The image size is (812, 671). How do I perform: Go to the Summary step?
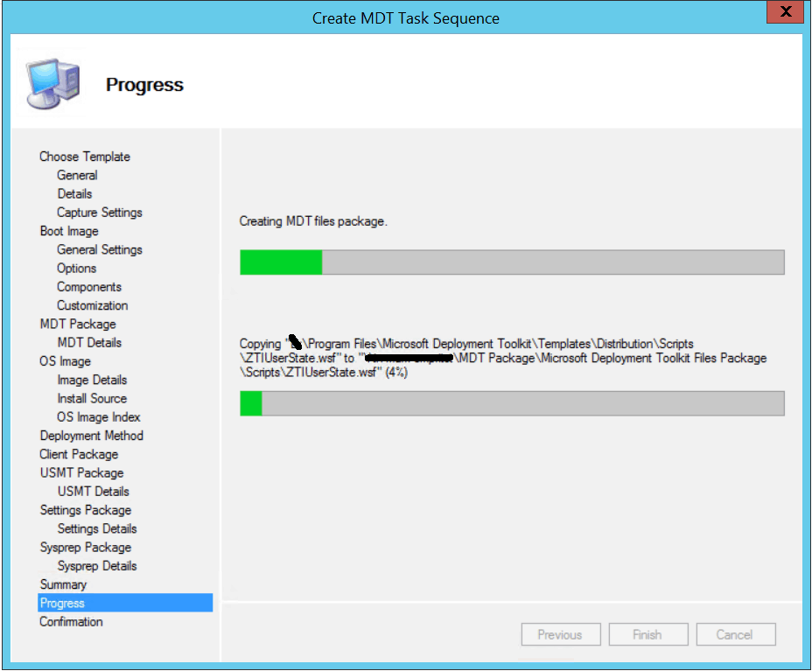tap(63, 584)
